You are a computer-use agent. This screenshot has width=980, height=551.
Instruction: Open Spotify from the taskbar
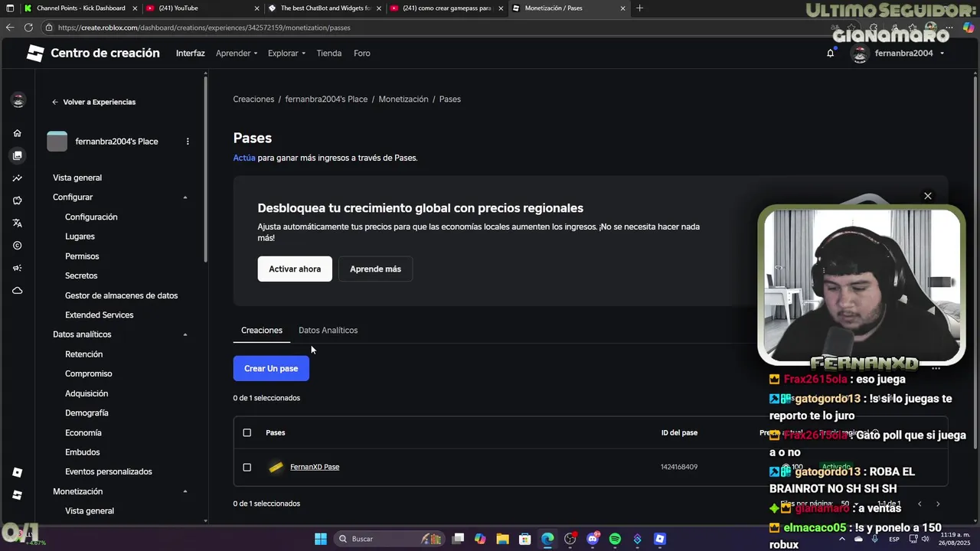pyautogui.click(x=615, y=539)
